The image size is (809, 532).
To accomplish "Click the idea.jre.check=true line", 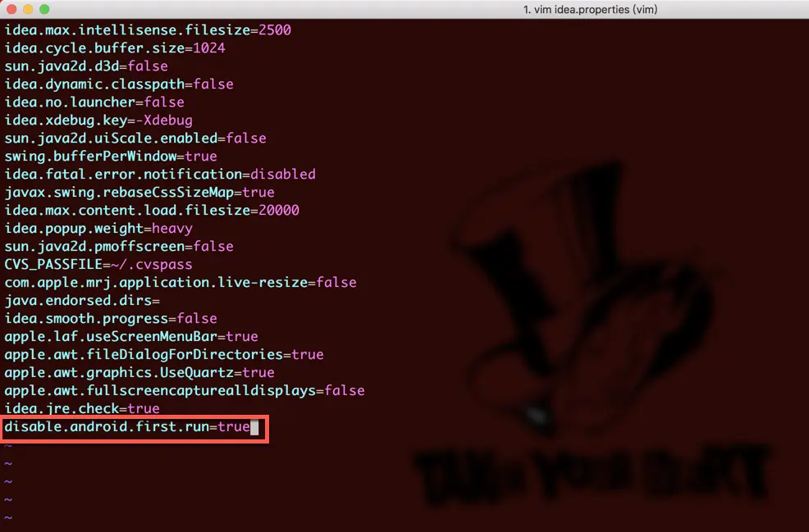I will [82, 409].
